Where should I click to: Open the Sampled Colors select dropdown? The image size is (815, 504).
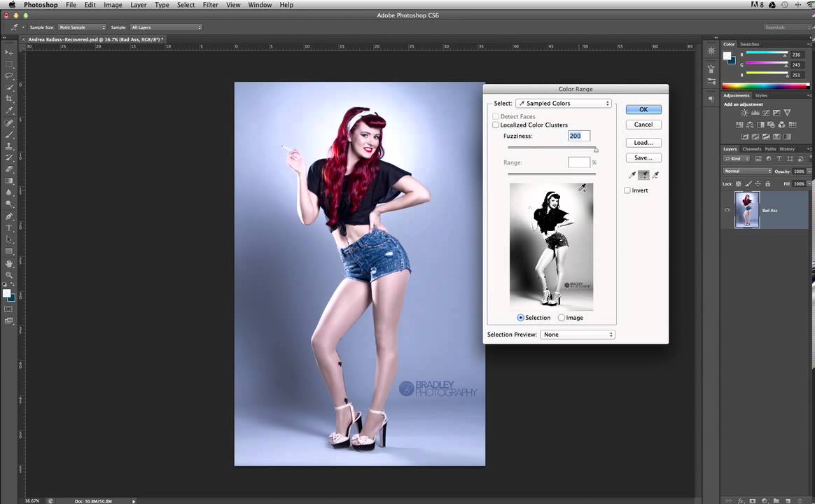tap(564, 104)
